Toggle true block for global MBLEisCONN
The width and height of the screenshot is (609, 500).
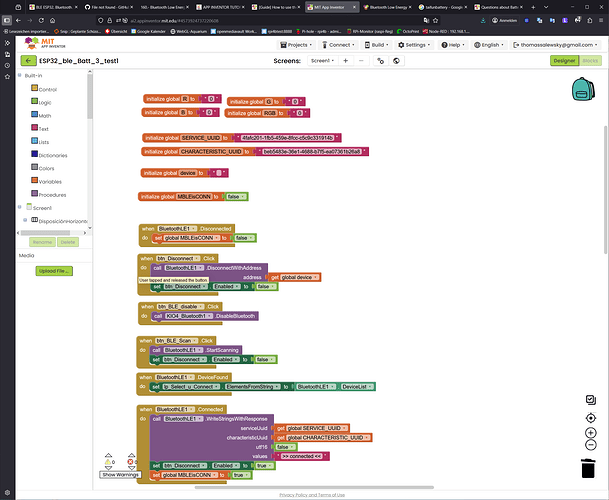[241, 475]
